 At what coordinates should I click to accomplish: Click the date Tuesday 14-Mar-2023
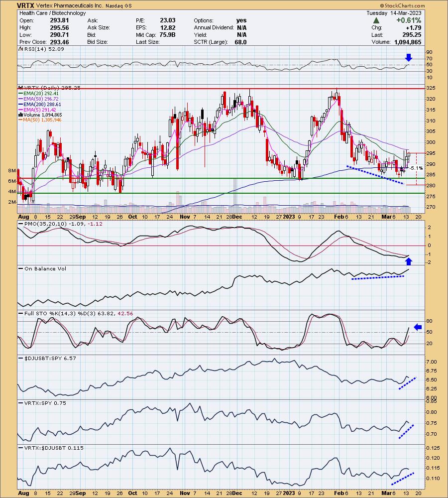click(394, 13)
